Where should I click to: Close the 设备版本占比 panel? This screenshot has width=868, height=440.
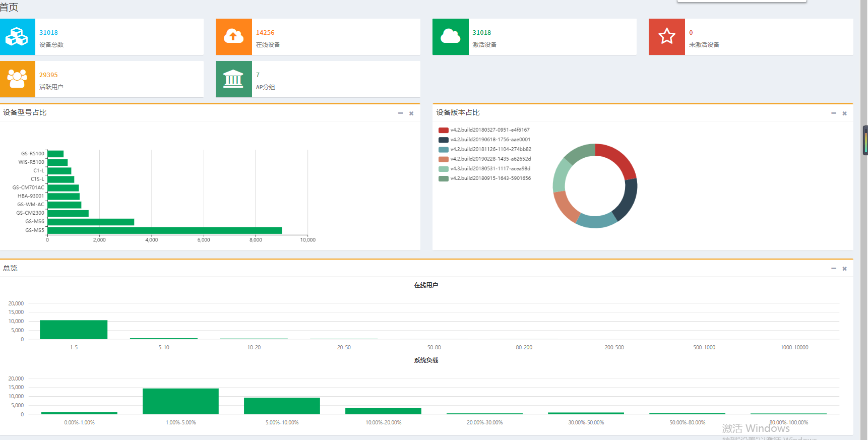coord(844,113)
